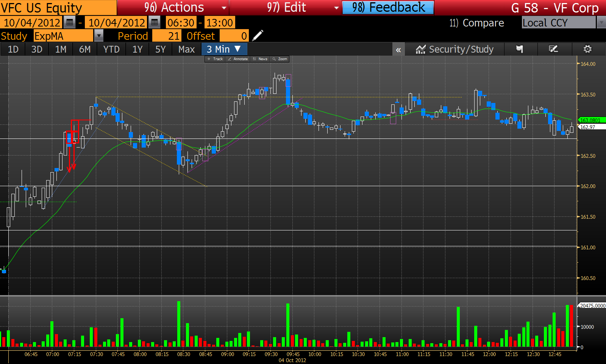Click the Period value 21 field
Viewport: 606px width, 364px height.
[167, 36]
